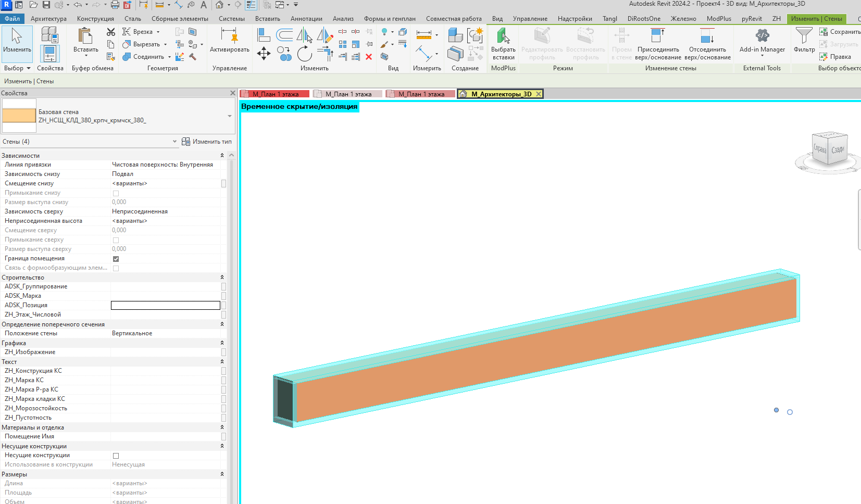Collapse the Зависимости properties section
Screen dimensions: 861x504
pos(222,156)
